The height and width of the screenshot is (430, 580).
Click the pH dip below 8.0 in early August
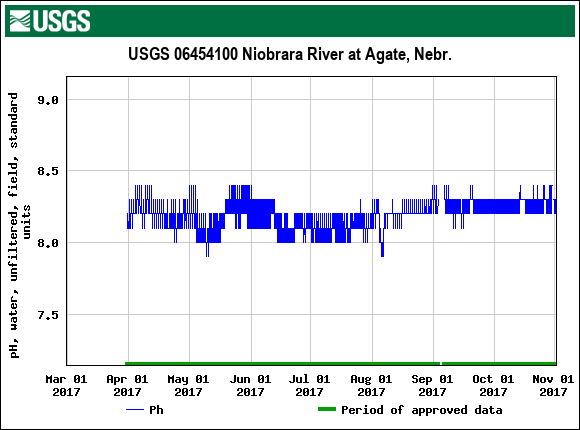click(x=382, y=249)
